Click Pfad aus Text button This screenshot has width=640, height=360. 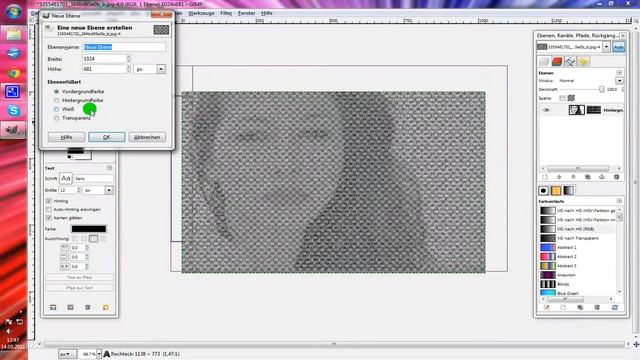coord(80,288)
